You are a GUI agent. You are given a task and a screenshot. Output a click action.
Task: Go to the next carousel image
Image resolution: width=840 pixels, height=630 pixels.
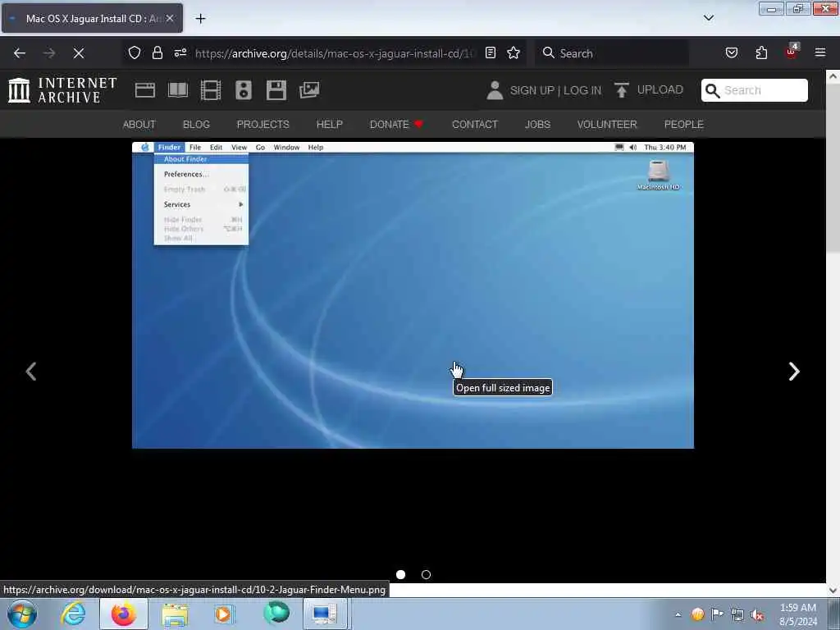[794, 372]
